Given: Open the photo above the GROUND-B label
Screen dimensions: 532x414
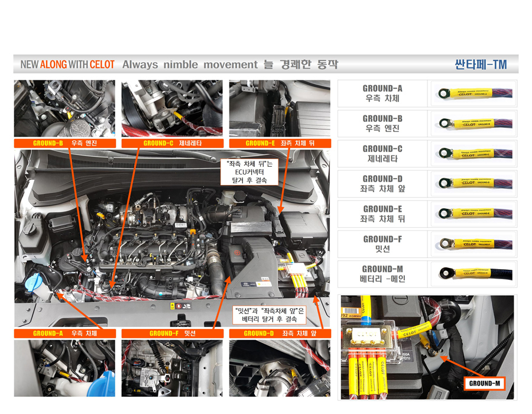Looking at the screenshot, I should (x=64, y=108).
